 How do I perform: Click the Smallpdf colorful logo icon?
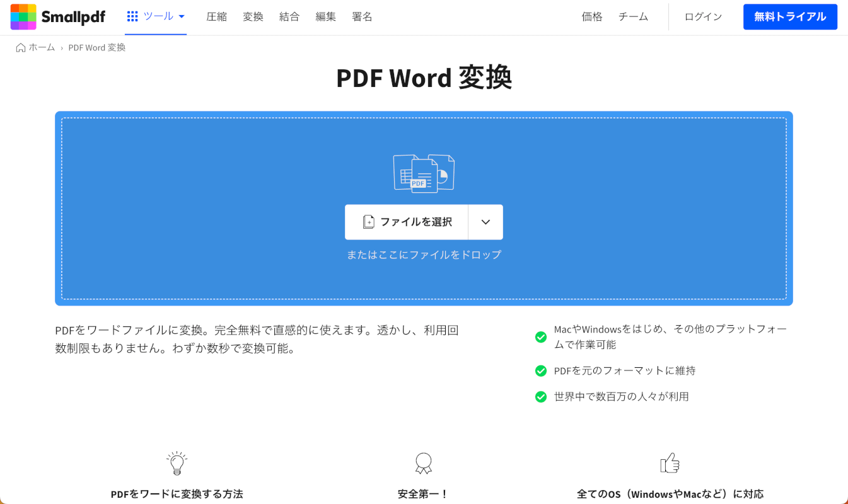[x=23, y=17]
